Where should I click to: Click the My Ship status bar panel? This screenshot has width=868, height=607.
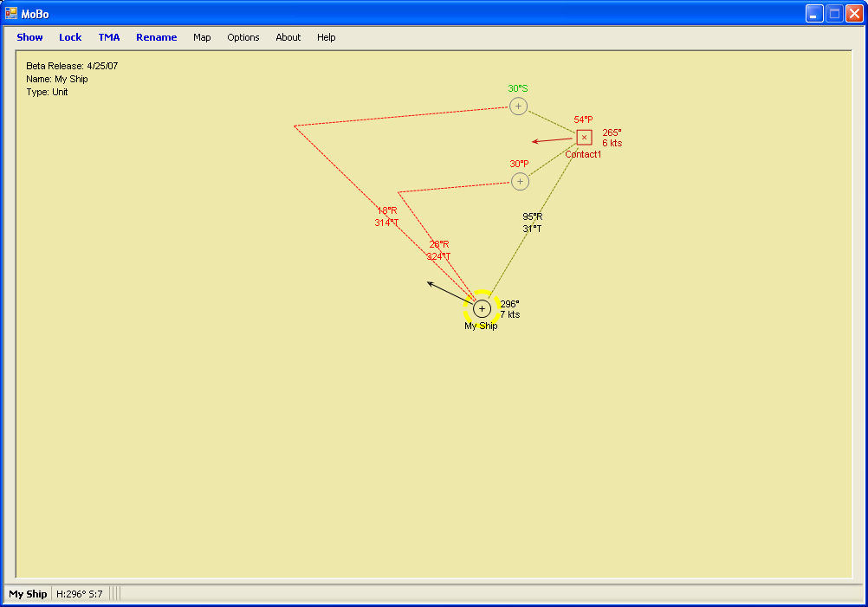pyautogui.click(x=28, y=594)
